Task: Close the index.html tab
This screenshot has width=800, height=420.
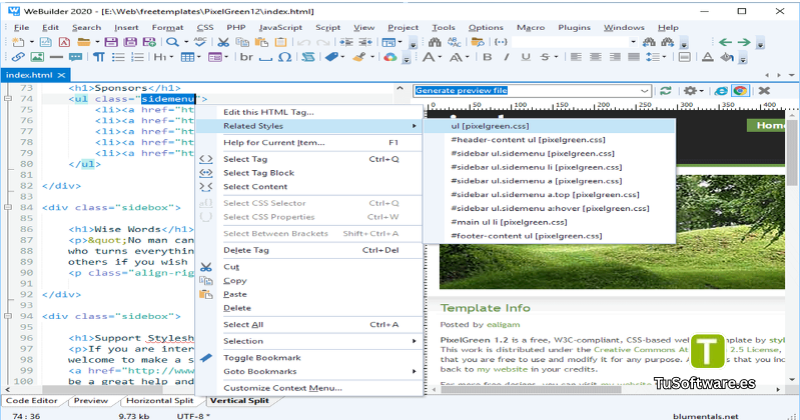Action: coord(61,75)
